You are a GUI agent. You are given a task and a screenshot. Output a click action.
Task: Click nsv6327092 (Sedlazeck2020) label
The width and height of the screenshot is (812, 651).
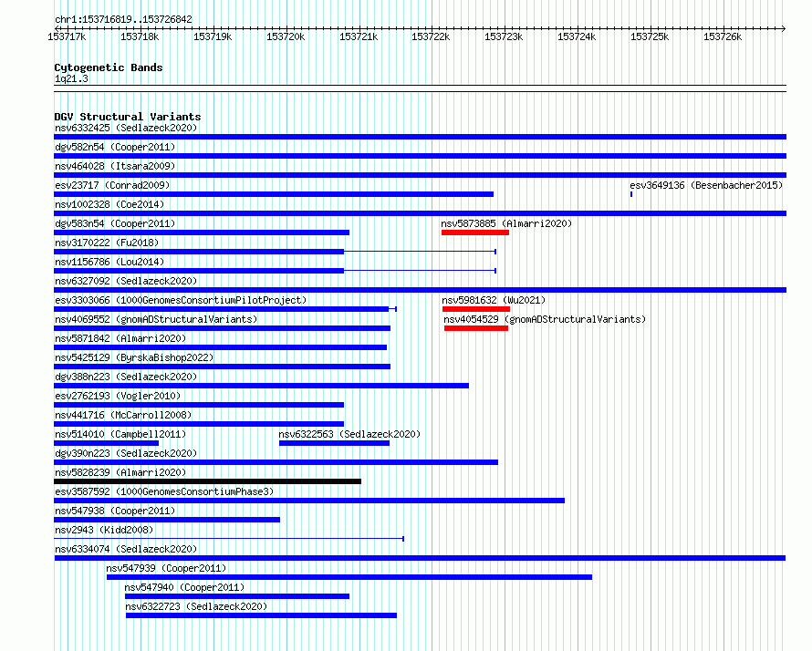(126, 281)
